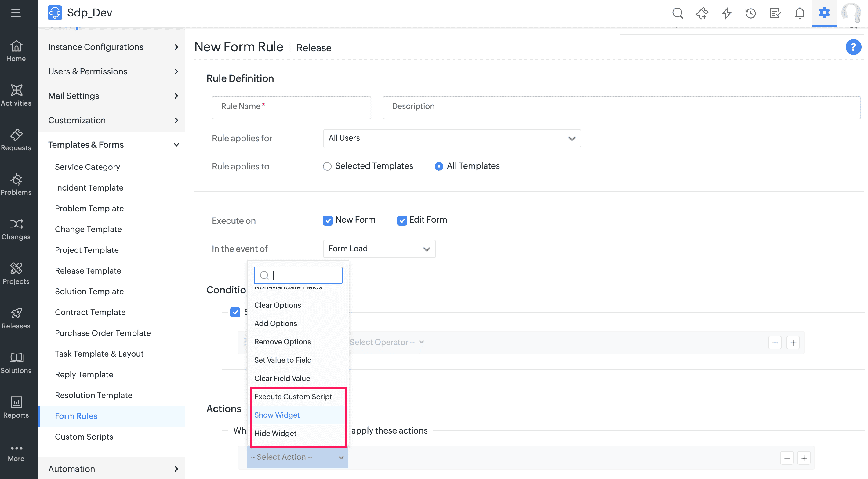868x479 pixels.
Task: Uncheck the Edit Form checkbox
Action: [x=402, y=220]
